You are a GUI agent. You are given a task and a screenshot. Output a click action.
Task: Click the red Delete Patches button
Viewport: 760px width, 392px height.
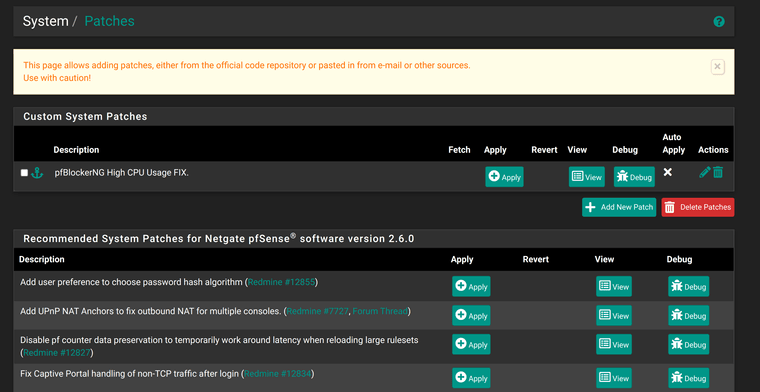pos(697,207)
